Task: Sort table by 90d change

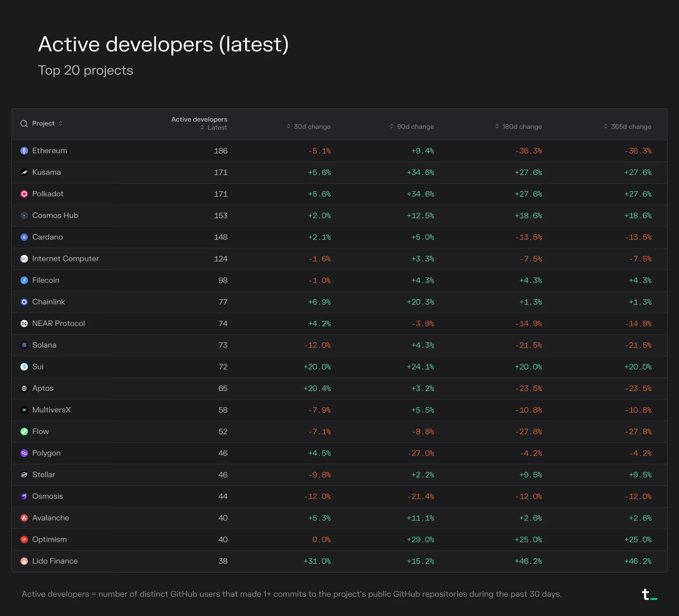Action: click(x=392, y=126)
